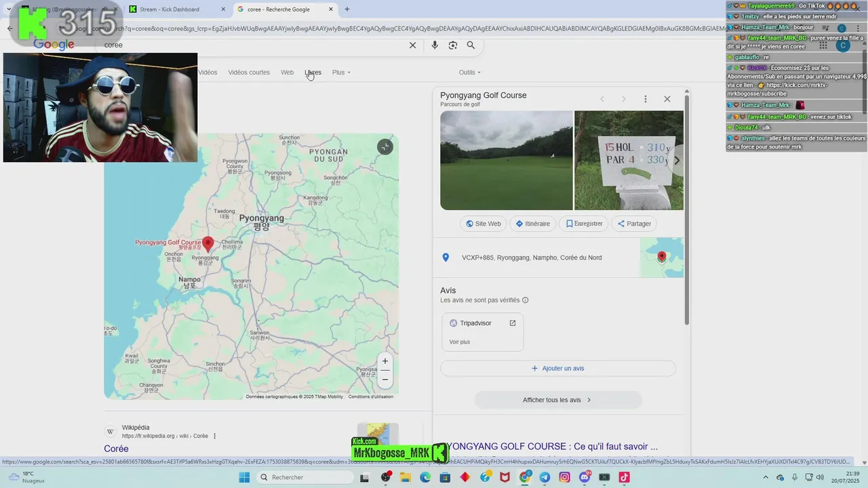Zoom in on the map with plus button
This screenshot has width=868, height=488.
coord(385,361)
